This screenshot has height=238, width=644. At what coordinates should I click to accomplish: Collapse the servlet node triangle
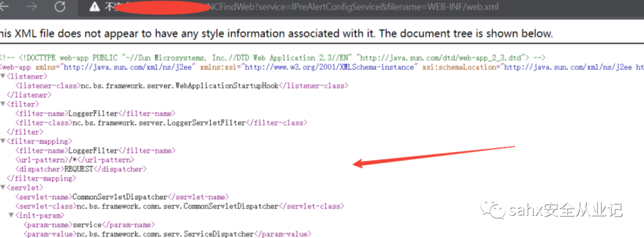click(x=4, y=188)
